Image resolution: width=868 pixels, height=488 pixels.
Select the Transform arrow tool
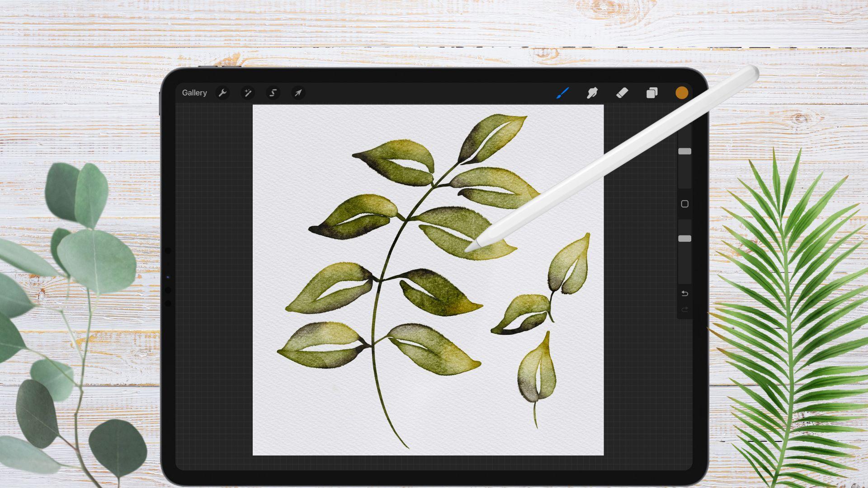[x=298, y=93]
